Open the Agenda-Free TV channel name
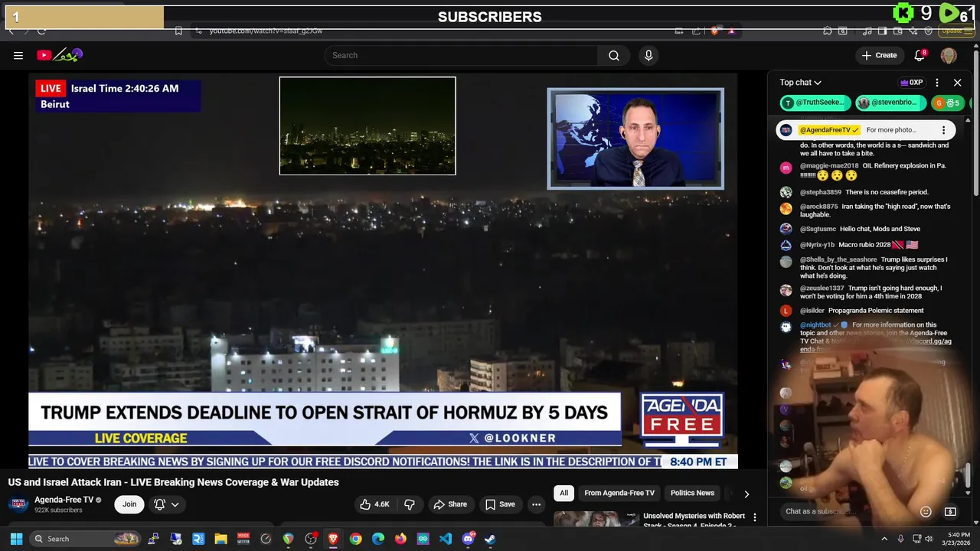This screenshot has width=980, height=551. pos(64,500)
